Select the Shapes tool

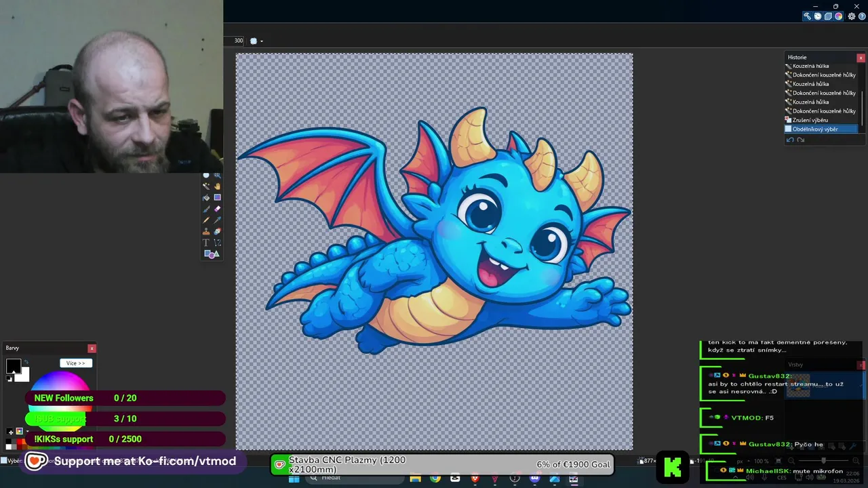212,254
